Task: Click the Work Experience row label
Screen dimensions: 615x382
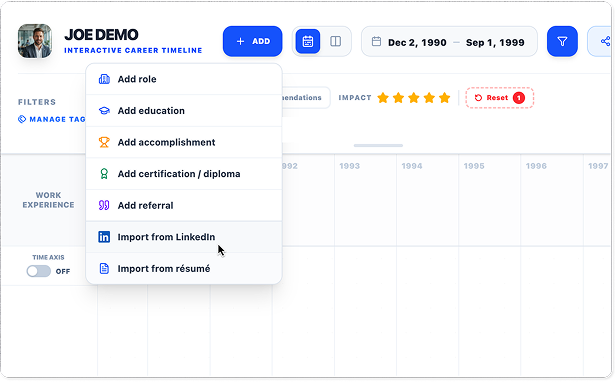Action: pyautogui.click(x=48, y=200)
